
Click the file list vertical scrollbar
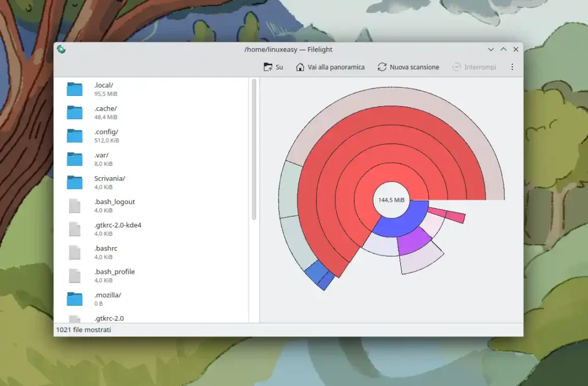click(x=254, y=149)
